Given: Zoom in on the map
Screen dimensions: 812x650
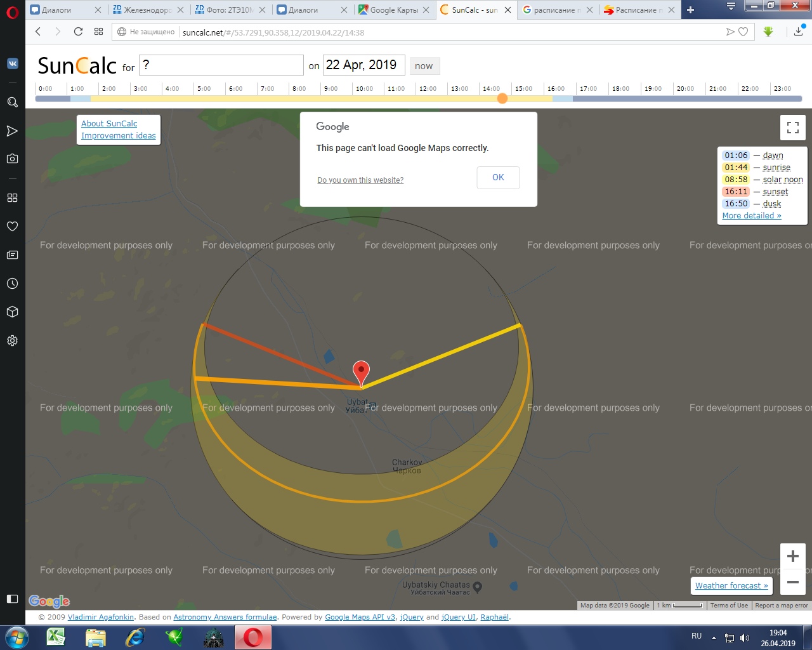Looking at the screenshot, I should 792,557.
